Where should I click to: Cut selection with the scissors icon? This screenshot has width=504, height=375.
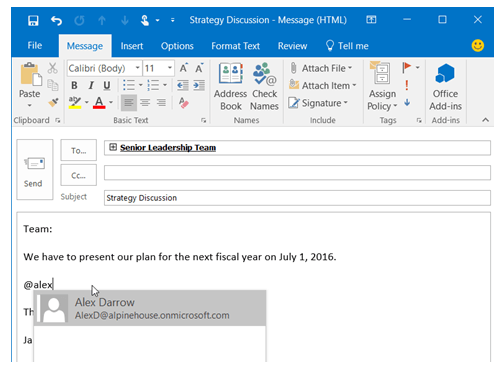coord(52,68)
